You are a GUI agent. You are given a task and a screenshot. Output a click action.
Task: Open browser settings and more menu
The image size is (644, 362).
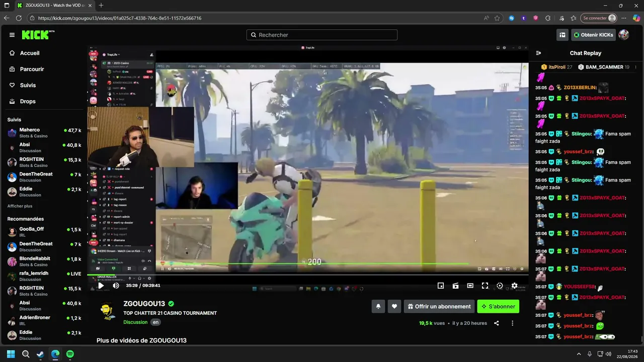(x=624, y=18)
